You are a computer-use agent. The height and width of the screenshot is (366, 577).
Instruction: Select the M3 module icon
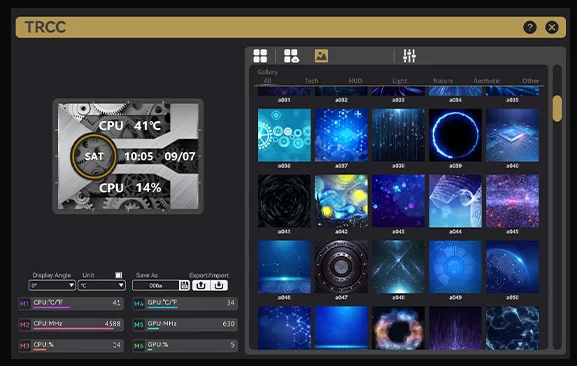click(25, 346)
